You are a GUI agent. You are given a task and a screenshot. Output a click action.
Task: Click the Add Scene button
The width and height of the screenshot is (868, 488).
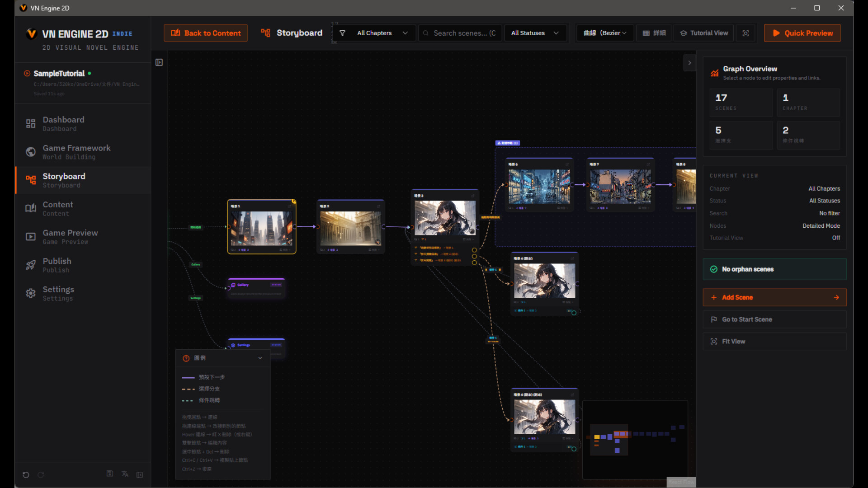click(774, 297)
